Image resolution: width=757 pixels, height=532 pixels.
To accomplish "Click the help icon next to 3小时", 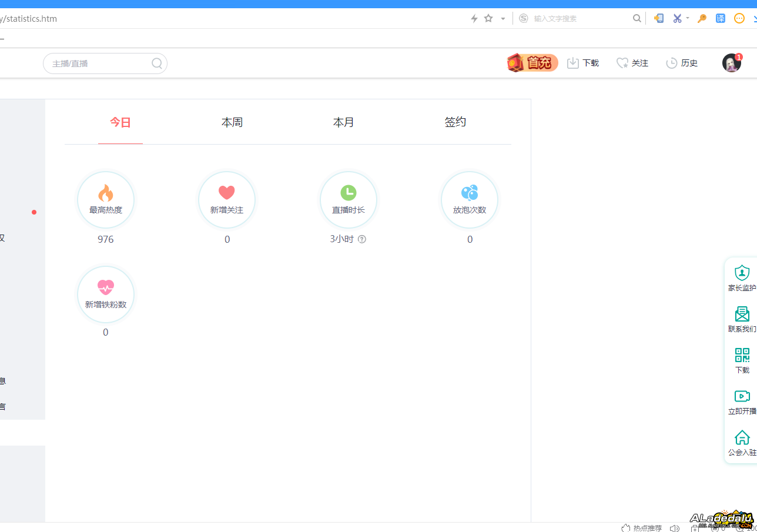I will pos(362,239).
